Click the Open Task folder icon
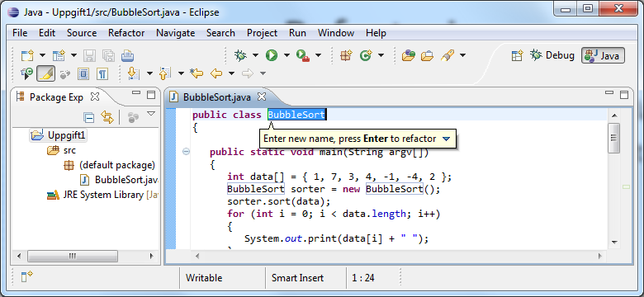The width and height of the screenshot is (644, 297). [428, 55]
